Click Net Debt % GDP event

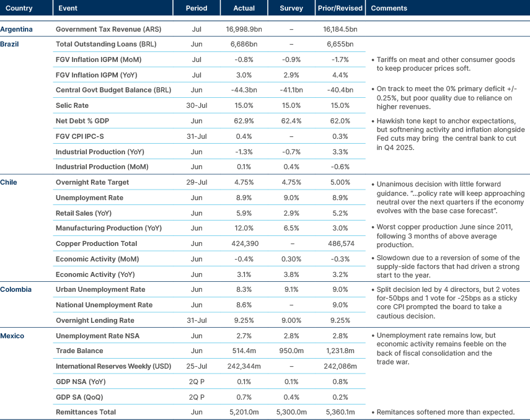click(x=82, y=121)
